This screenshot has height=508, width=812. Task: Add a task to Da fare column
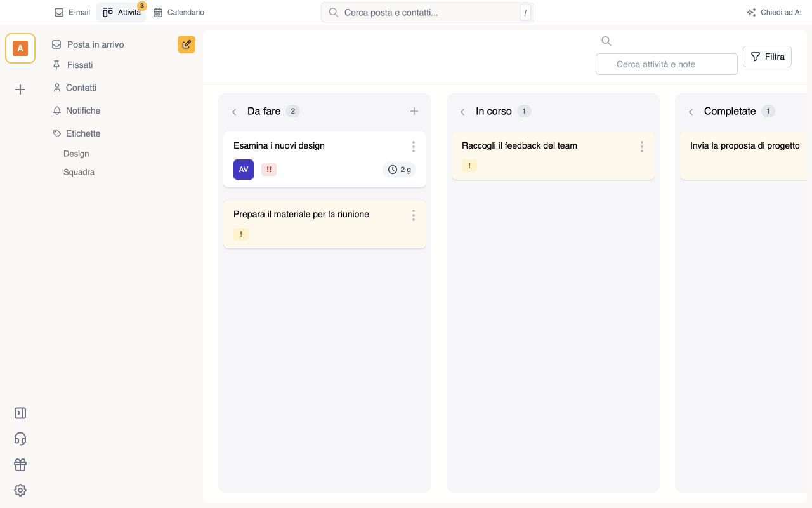pos(414,111)
